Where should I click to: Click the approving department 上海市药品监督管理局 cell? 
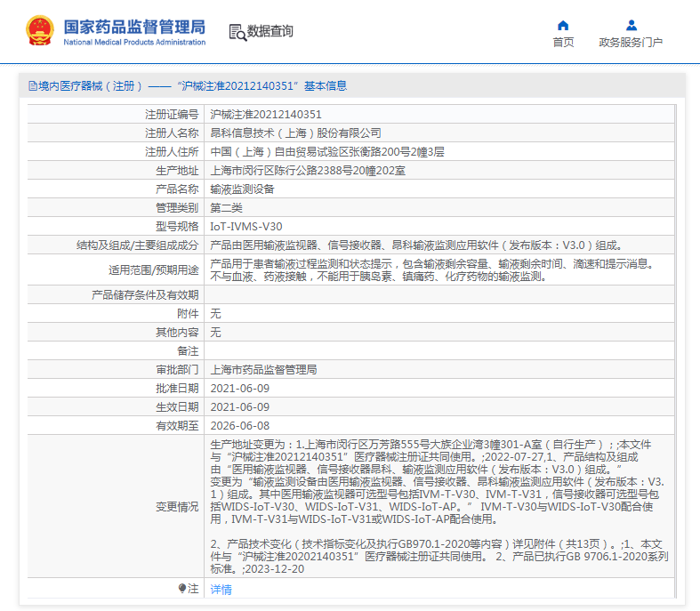click(263, 369)
